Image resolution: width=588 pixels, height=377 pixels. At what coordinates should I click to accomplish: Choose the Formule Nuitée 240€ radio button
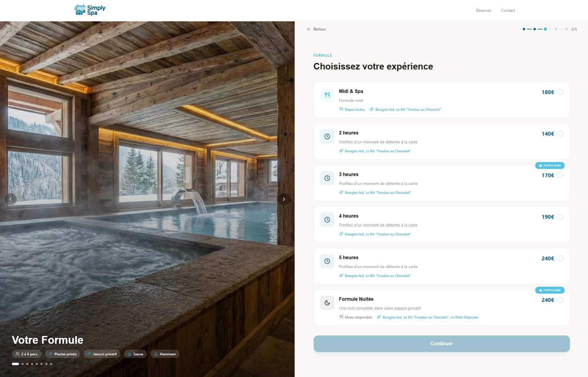pyautogui.click(x=560, y=300)
